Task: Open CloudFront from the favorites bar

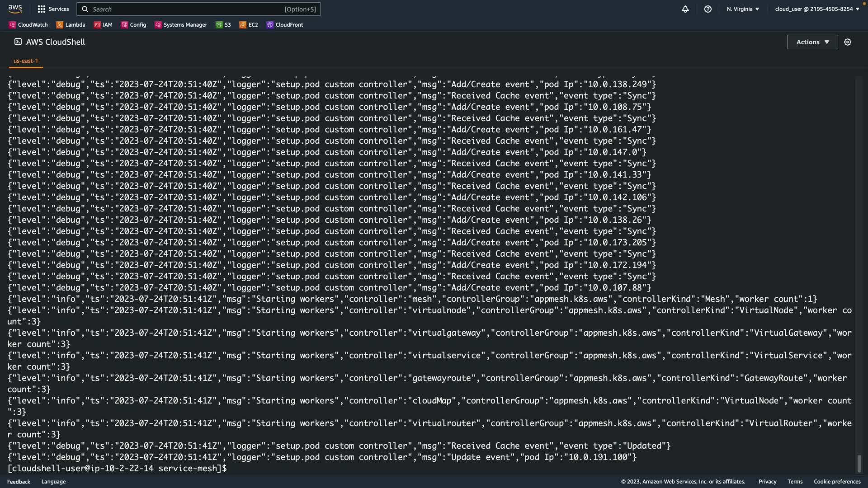Action: point(285,25)
